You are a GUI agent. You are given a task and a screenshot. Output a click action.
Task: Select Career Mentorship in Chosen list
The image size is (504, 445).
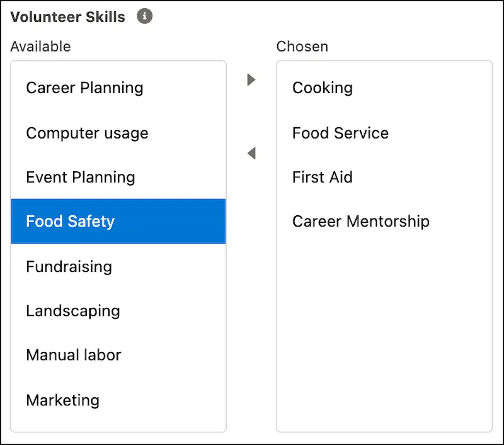coord(384,221)
